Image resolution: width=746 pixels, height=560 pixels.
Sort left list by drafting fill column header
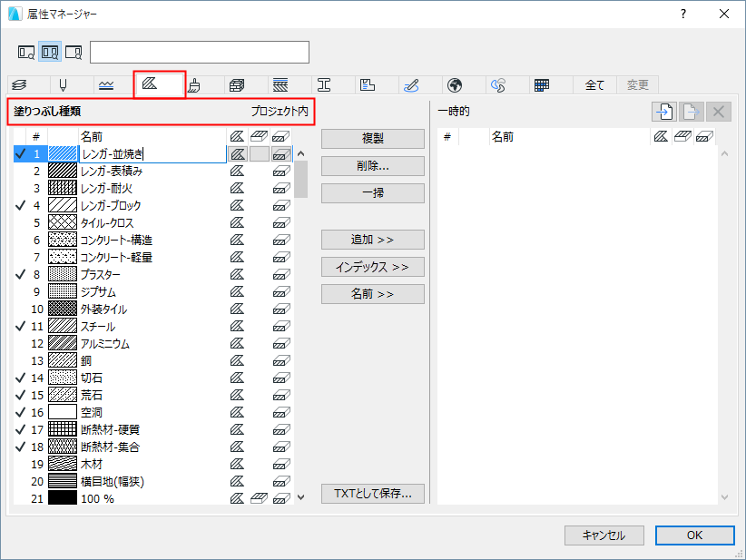pyautogui.click(x=238, y=137)
